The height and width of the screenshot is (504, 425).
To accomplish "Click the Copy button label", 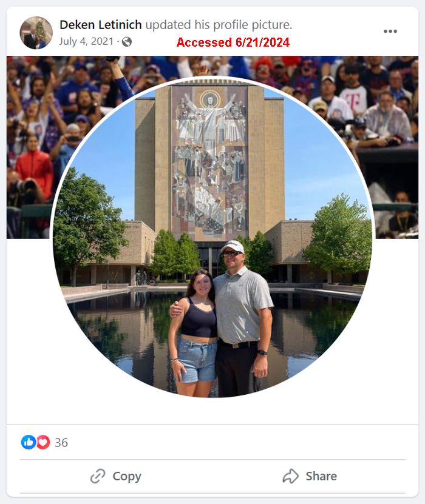I will tap(127, 476).
